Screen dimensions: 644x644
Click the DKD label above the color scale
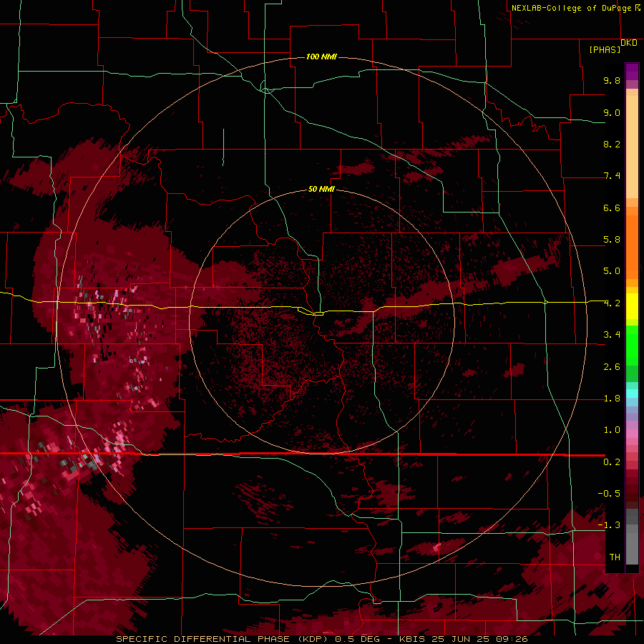(x=629, y=43)
